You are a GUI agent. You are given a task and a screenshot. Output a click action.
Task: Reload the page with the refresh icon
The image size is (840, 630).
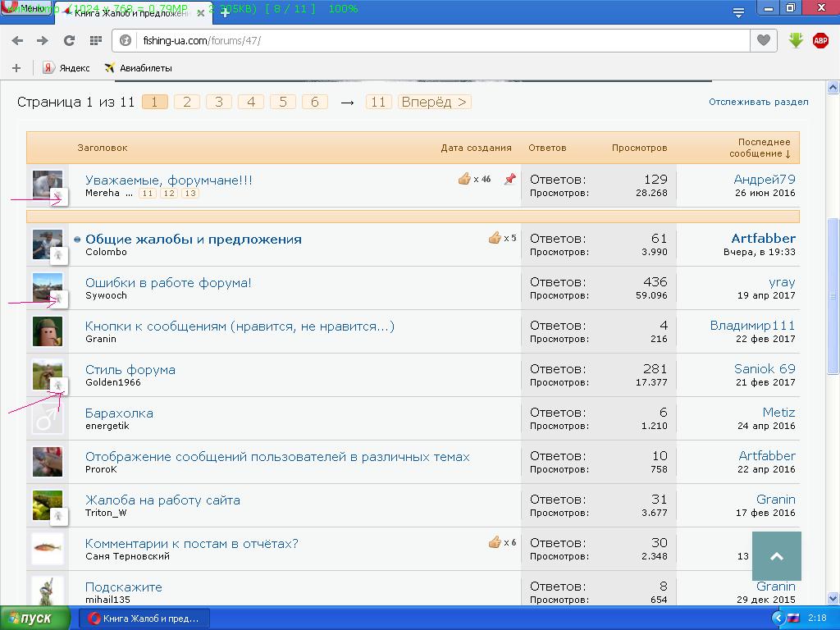pyautogui.click(x=69, y=40)
